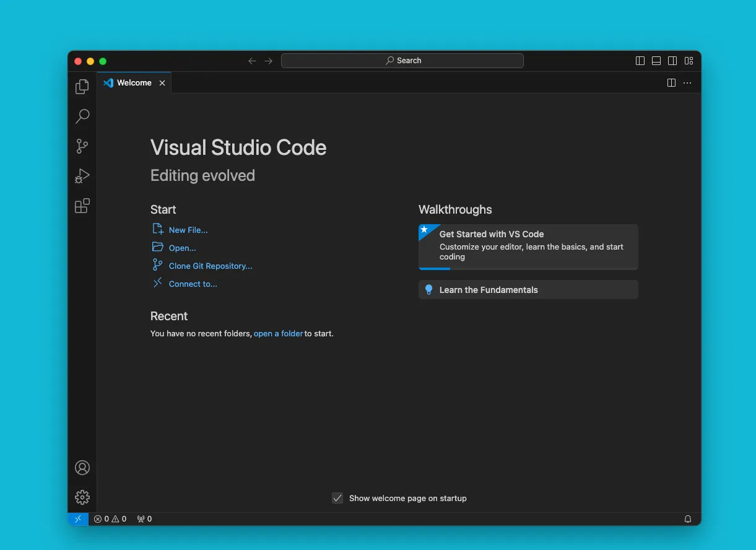
Task: Open the Extensions view
Action: 82,206
